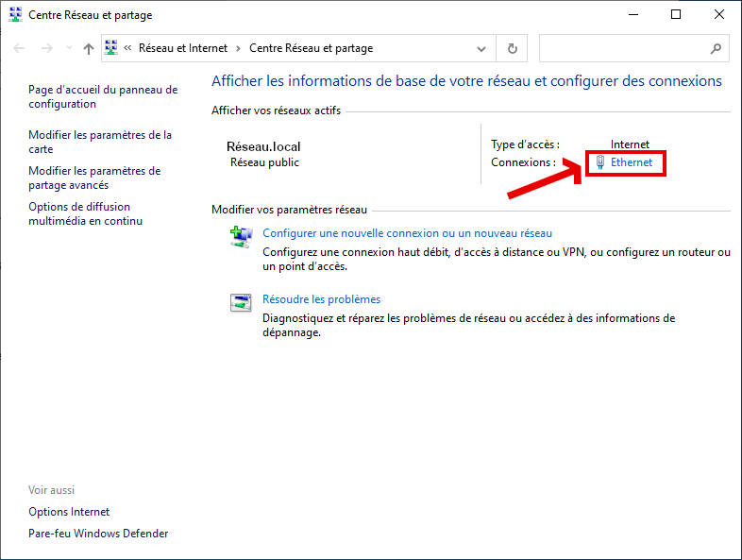Go up one level with up arrow

(88, 48)
